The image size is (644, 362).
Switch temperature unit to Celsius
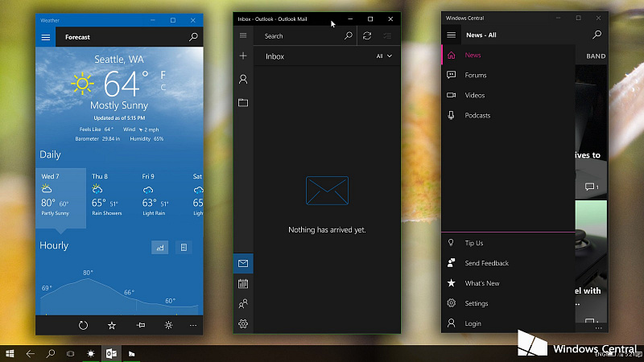point(163,87)
